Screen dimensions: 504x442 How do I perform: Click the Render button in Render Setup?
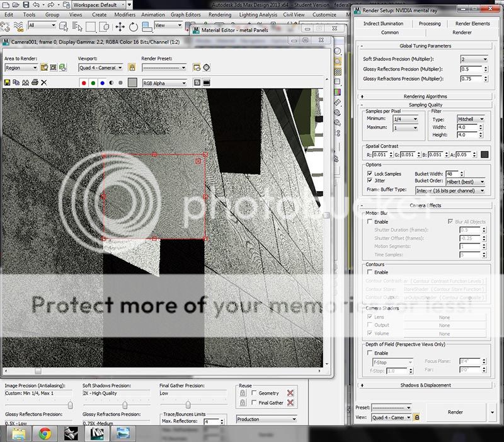click(455, 412)
